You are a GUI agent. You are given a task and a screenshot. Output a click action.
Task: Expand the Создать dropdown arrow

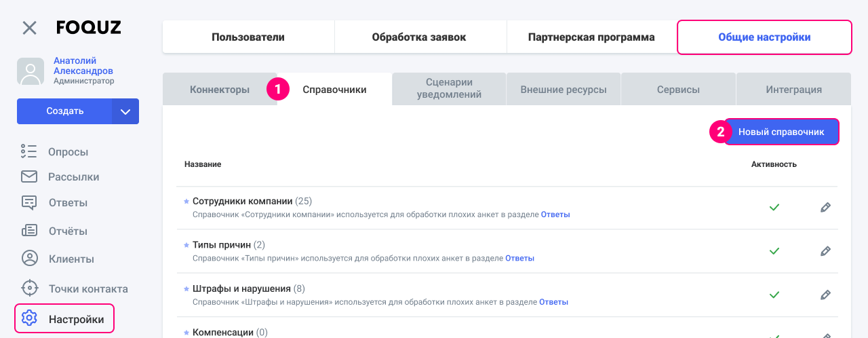pyautogui.click(x=125, y=111)
